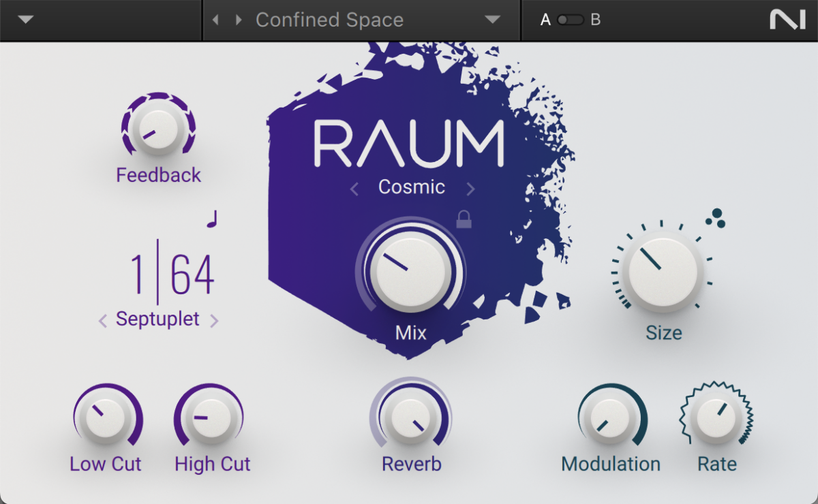Click the Reverb label

pos(412,464)
